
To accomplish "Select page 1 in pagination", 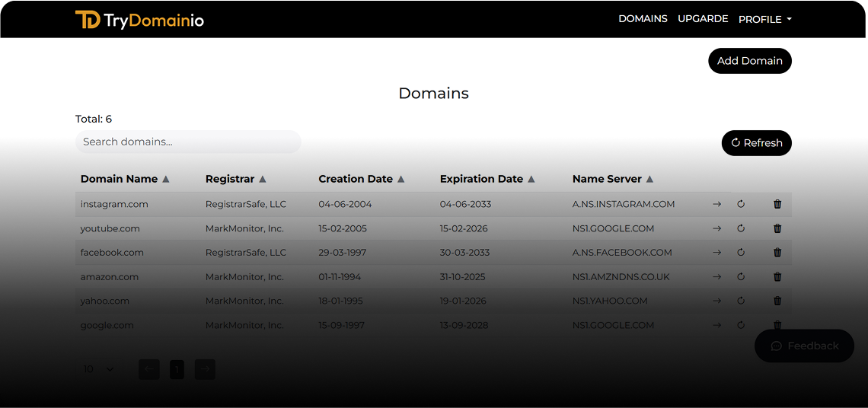I will [177, 369].
